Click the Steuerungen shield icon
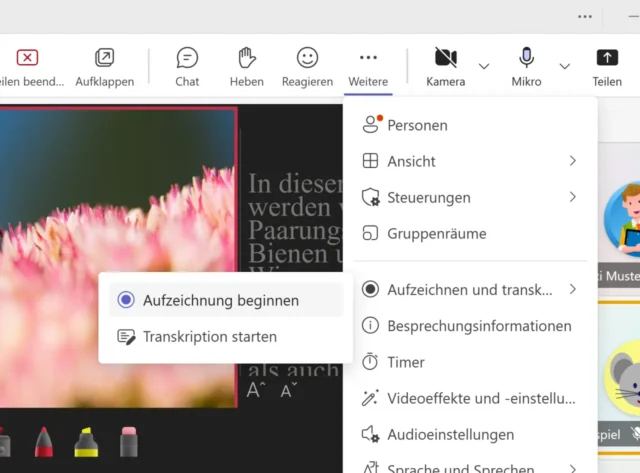The height and width of the screenshot is (473, 640). click(371, 198)
